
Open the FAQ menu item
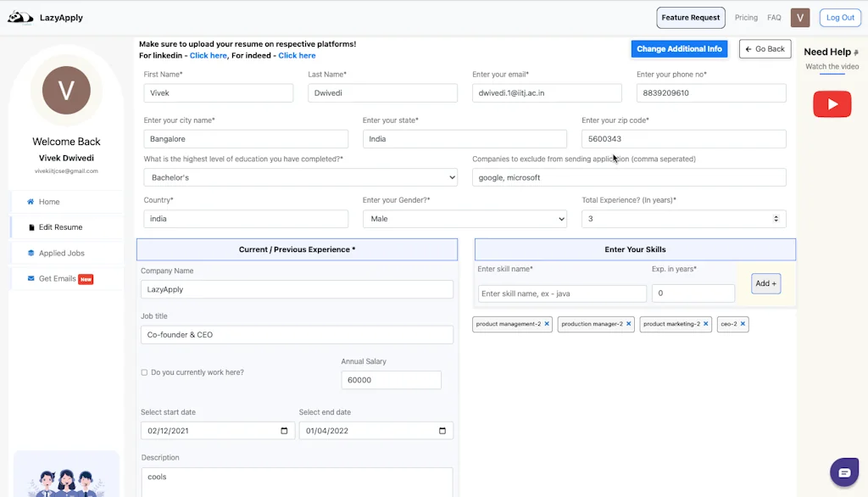[x=774, y=17]
